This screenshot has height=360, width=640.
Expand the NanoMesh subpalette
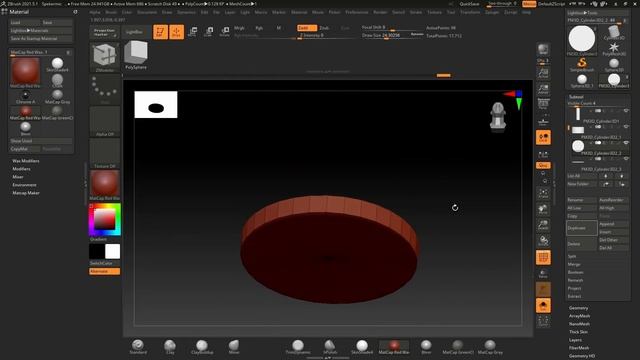coord(580,324)
